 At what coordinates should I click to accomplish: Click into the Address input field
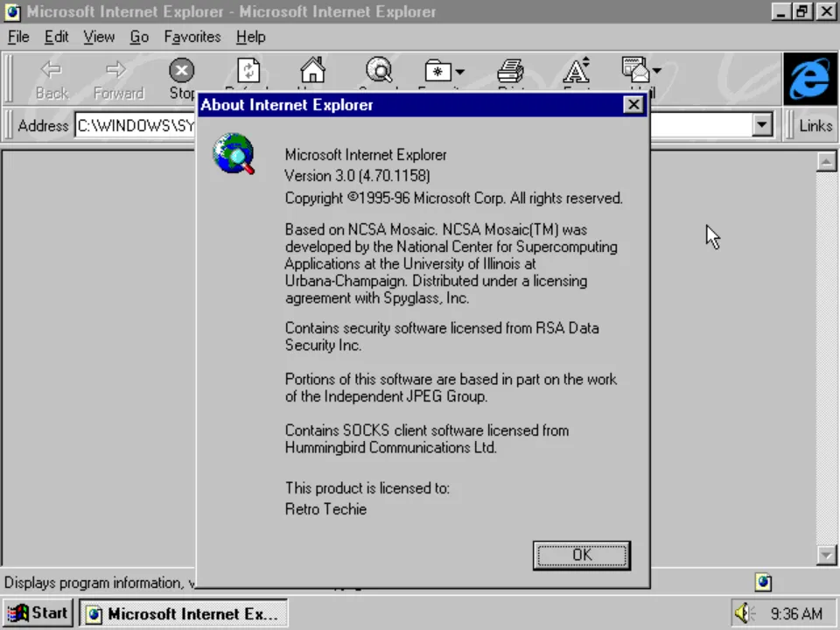tap(136, 125)
